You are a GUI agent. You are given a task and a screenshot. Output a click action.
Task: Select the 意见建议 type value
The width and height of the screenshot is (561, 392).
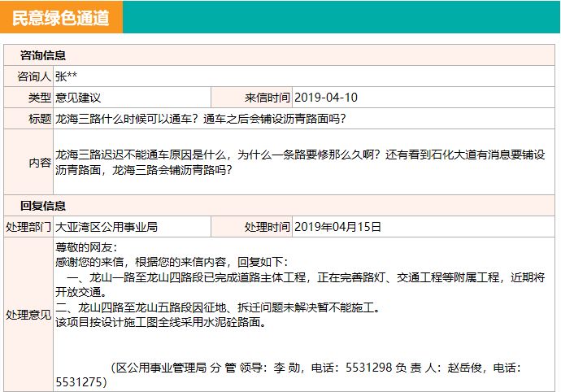[x=78, y=98]
